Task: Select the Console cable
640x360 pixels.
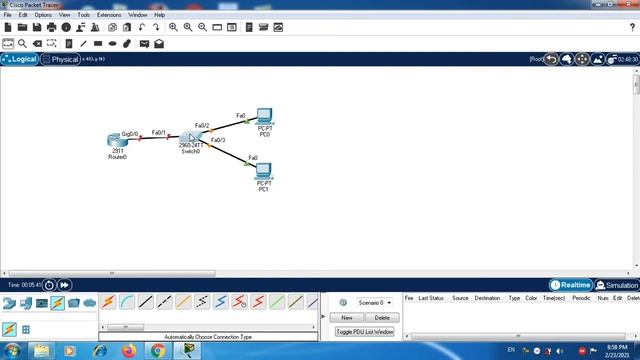Action: pos(127,302)
